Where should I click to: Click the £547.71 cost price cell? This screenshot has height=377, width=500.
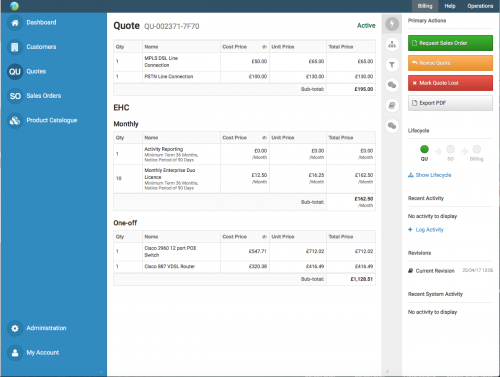258,251
